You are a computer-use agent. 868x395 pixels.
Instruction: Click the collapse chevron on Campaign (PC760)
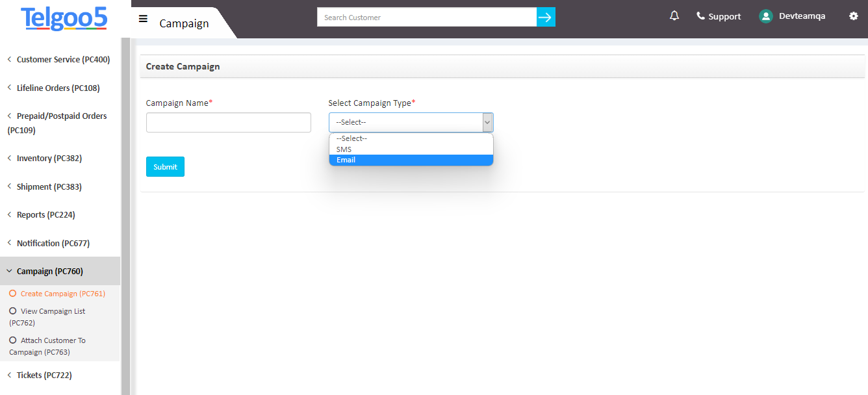pos(8,271)
